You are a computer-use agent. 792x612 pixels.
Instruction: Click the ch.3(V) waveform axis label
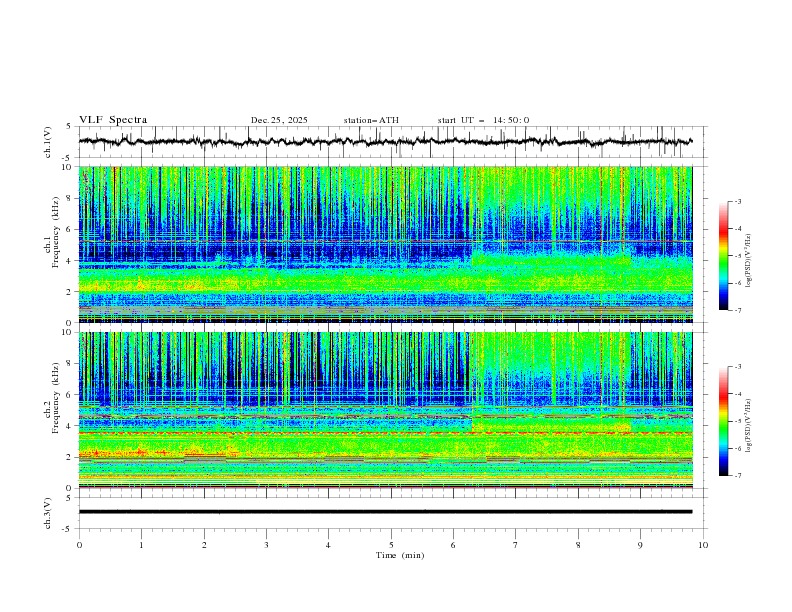[x=50, y=511]
